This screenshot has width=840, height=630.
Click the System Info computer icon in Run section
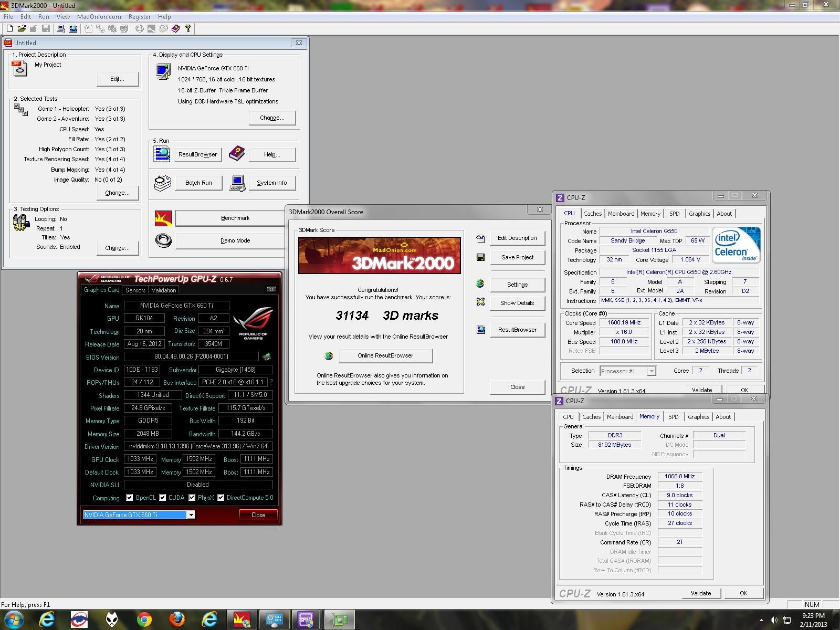point(237,183)
